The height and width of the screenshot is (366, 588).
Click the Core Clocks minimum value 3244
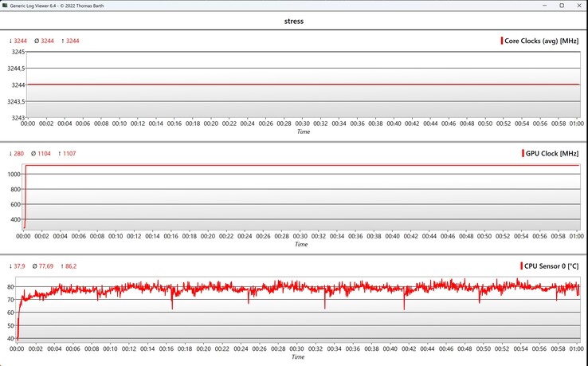click(18, 41)
